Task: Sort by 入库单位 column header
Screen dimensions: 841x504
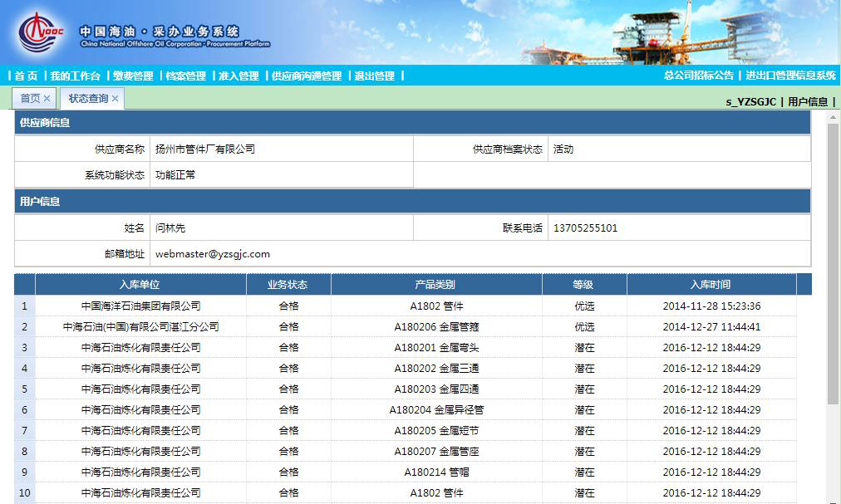Action: pos(140,284)
